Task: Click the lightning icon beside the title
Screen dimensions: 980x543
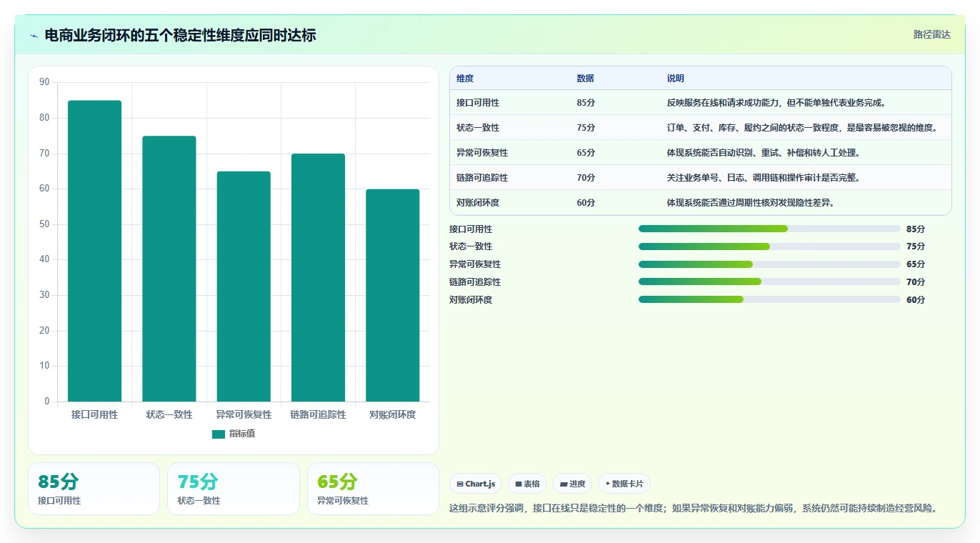Action: pyautogui.click(x=34, y=36)
